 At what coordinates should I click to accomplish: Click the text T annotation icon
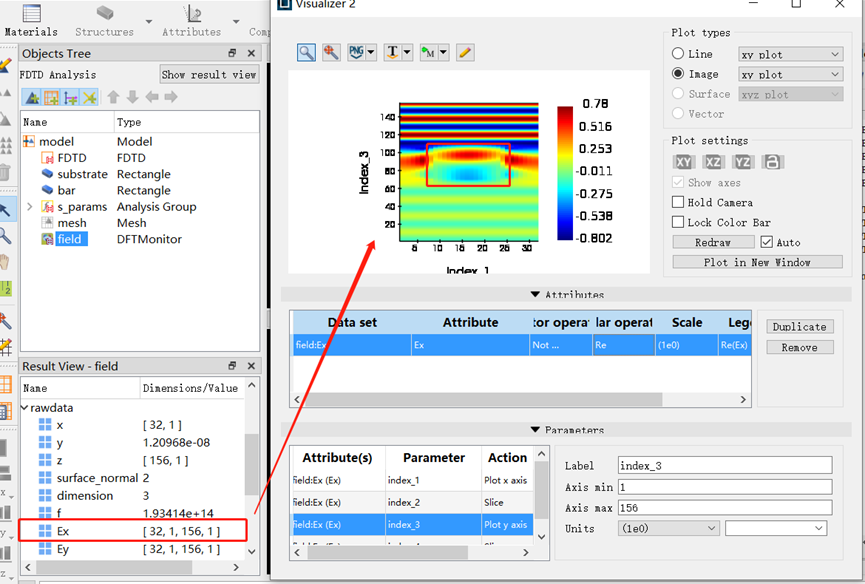tap(392, 52)
